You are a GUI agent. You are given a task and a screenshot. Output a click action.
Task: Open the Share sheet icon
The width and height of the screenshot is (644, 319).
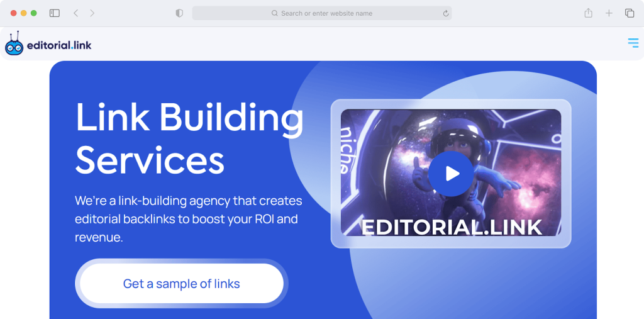(x=588, y=13)
